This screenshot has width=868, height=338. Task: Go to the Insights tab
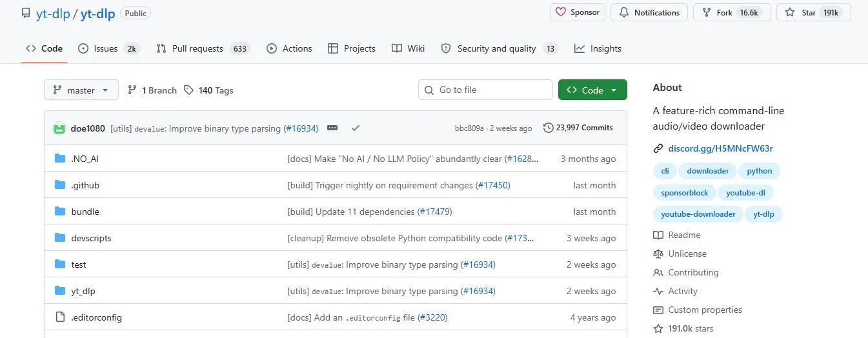[598, 48]
